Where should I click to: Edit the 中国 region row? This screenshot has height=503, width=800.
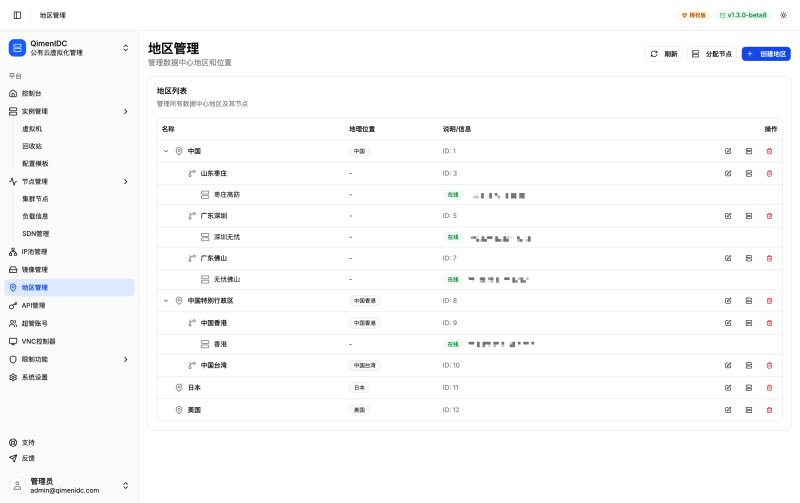[x=728, y=151]
